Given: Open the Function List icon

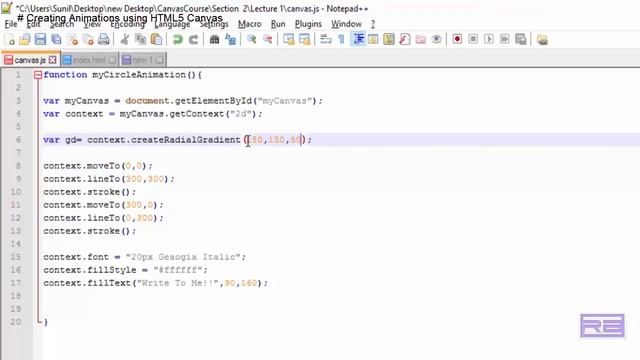Looking at the screenshot, I should tap(405, 39).
